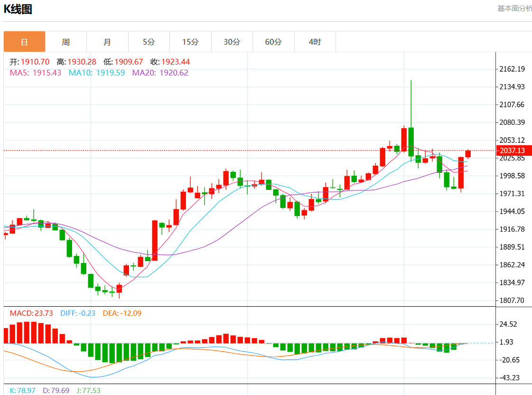This screenshot has width=532, height=395.
Task: Click the D:79.69 KDJ value
Action: (56, 391)
